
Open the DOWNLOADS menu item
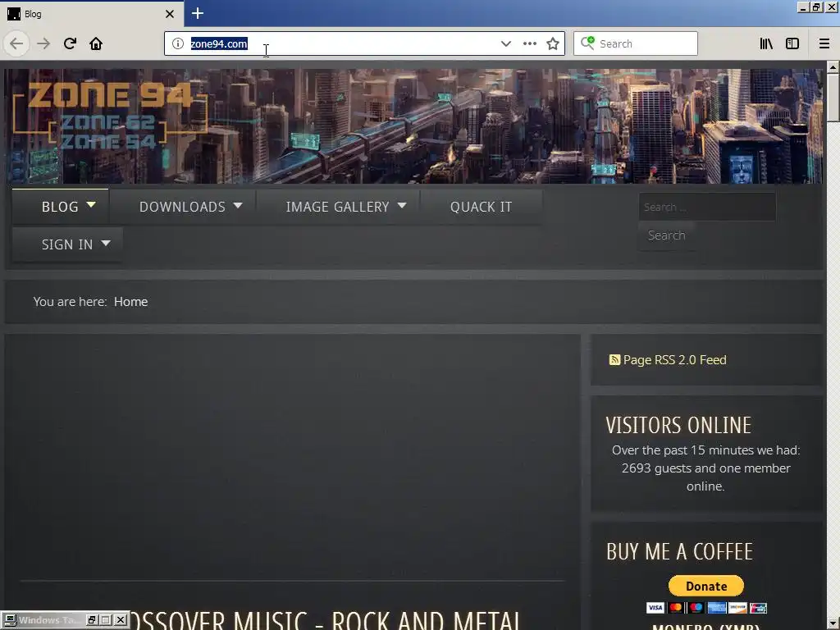[x=182, y=207]
